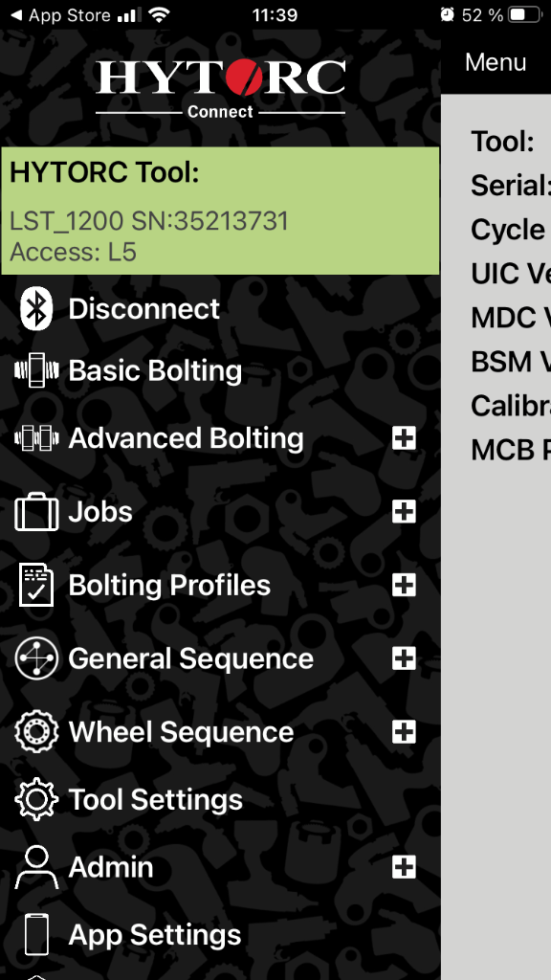
Task: Tap the Bolting Profiles checklist icon
Action: [x=36, y=585]
